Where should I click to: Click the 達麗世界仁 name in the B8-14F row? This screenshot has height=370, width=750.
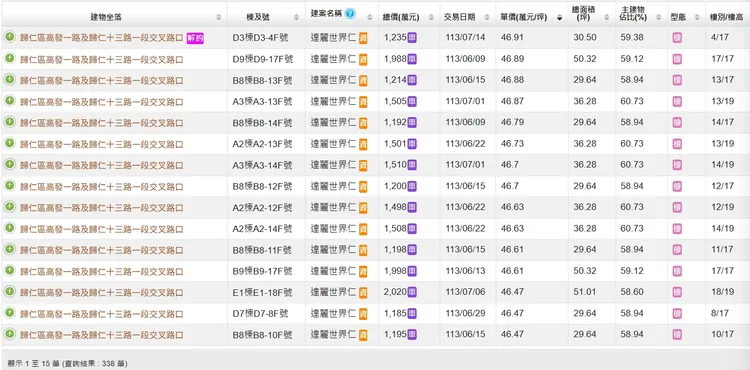(x=333, y=122)
